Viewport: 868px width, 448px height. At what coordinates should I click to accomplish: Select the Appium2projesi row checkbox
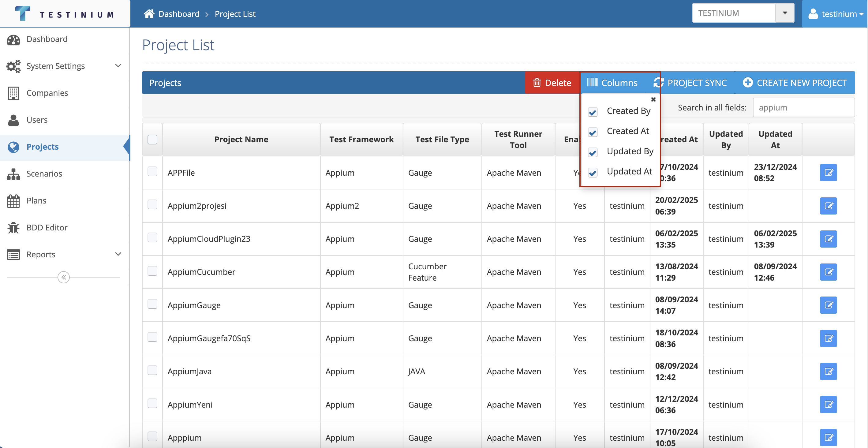click(152, 205)
